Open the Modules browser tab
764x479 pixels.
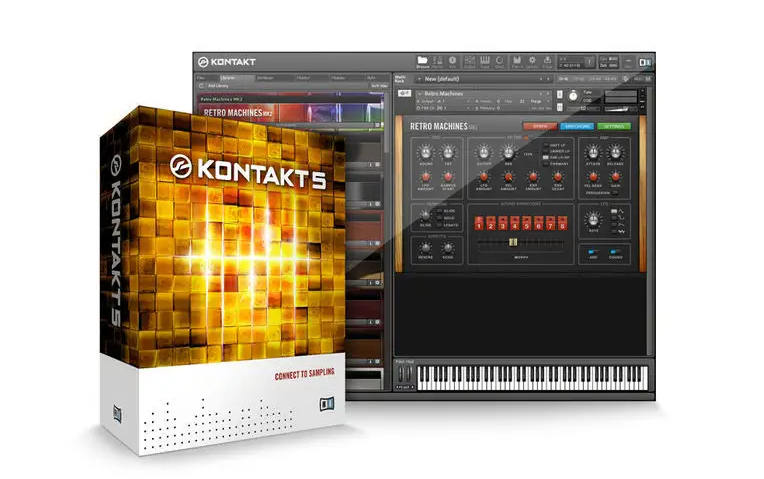(347, 78)
